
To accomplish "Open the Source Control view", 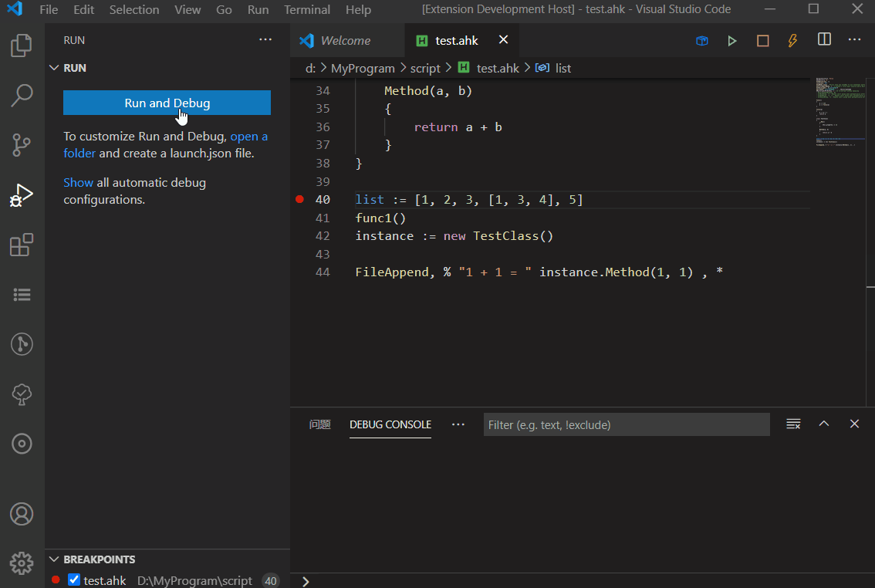I will pos(22,145).
